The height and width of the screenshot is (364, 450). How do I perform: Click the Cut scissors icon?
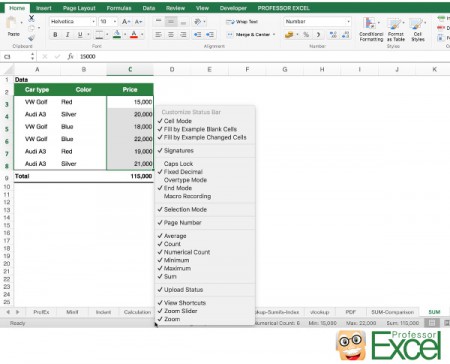click(x=31, y=18)
